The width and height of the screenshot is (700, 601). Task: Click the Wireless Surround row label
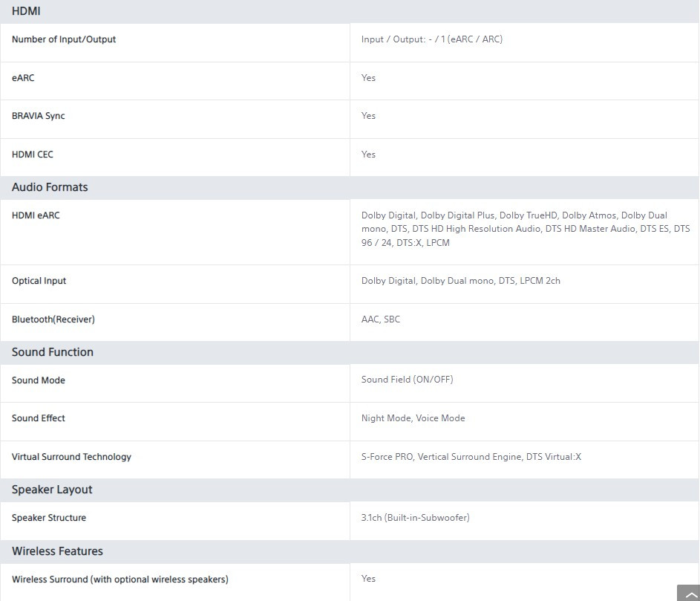point(120,579)
